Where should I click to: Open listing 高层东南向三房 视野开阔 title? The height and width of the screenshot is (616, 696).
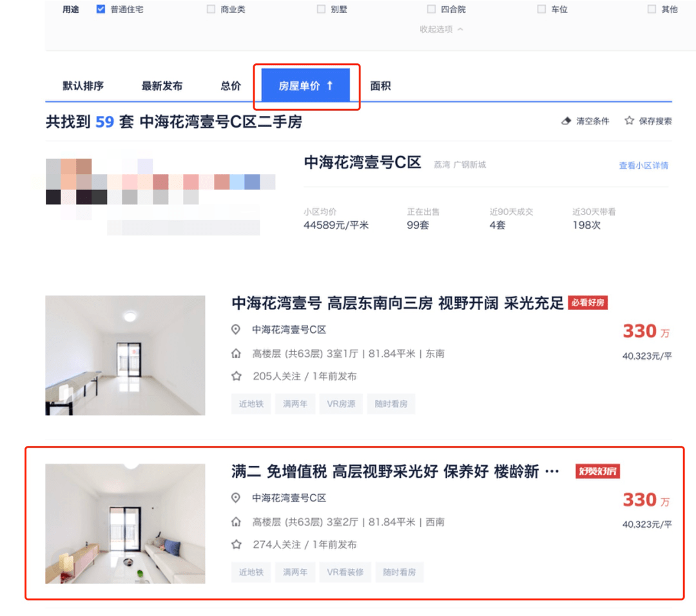397,303
